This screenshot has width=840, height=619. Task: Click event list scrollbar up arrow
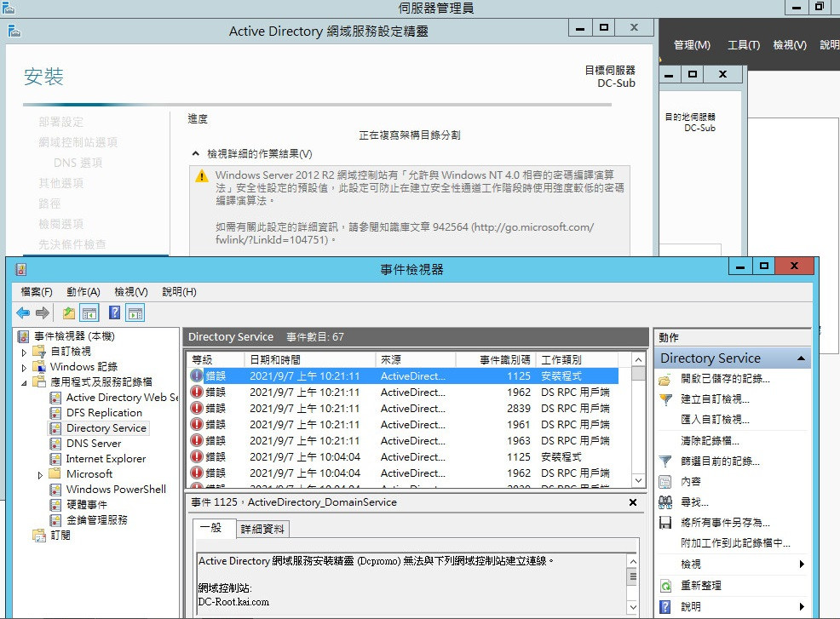638,360
